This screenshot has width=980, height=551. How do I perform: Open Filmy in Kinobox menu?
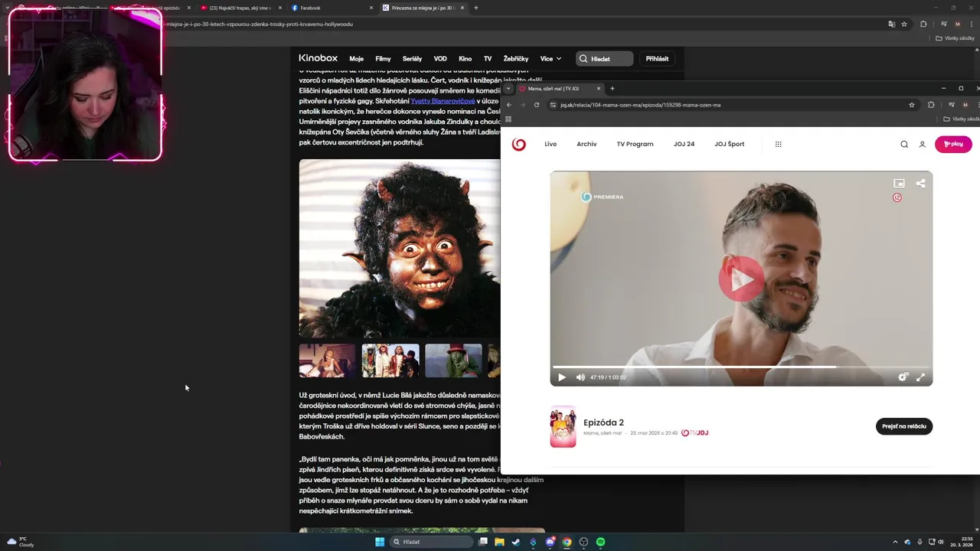click(383, 59)
